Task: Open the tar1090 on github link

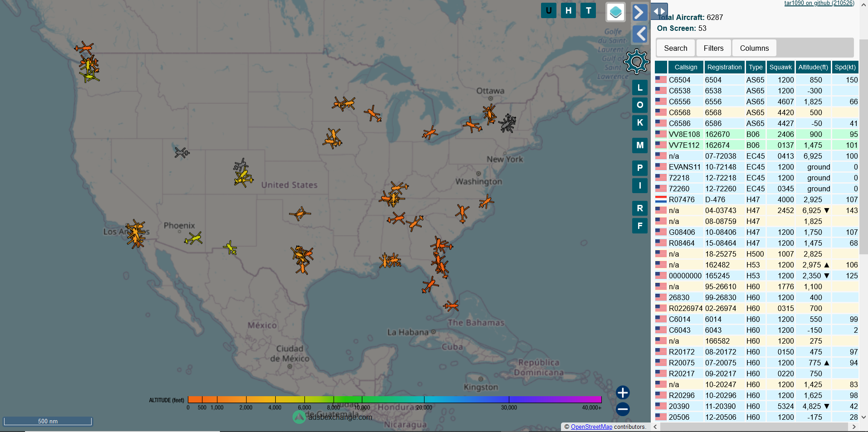Action: [x=819, y=3]
